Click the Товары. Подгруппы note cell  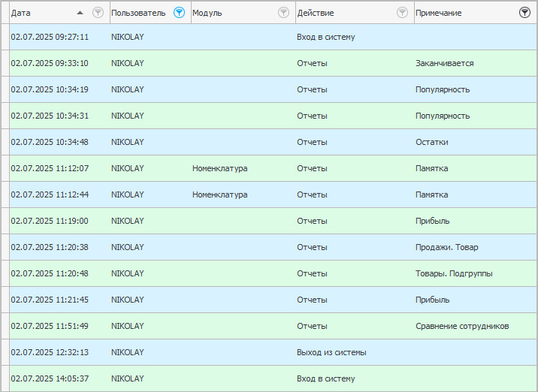475,273
